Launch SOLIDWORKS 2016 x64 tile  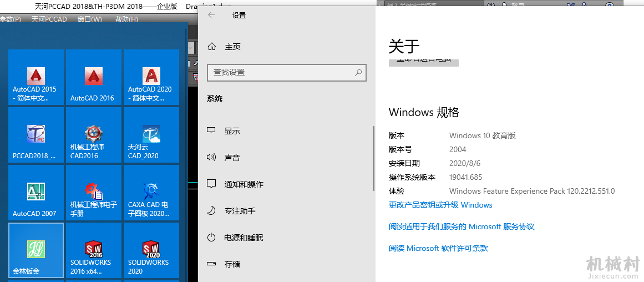tap(94, 250)
